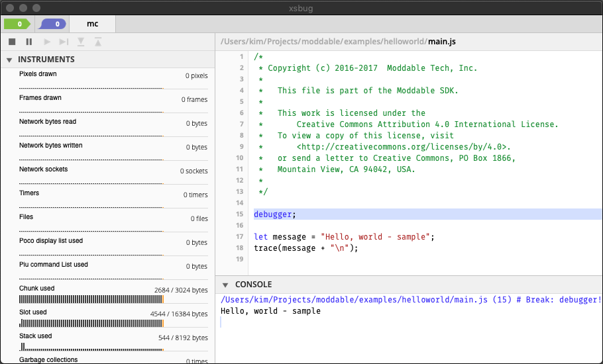Image resolution: width=603 pixels, height=364 pixels.
Task: Click the console input line below output
Action: click(411, 322)
